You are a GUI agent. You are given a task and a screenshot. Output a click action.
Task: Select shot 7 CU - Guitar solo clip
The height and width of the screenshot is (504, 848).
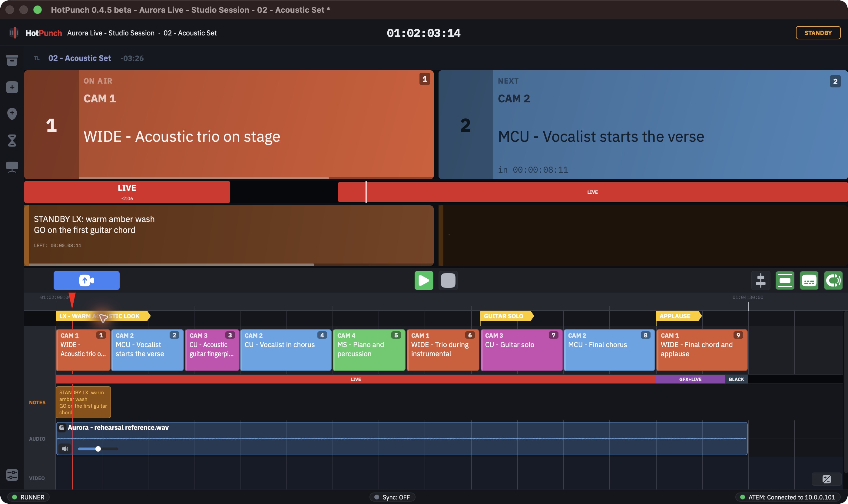522,350
